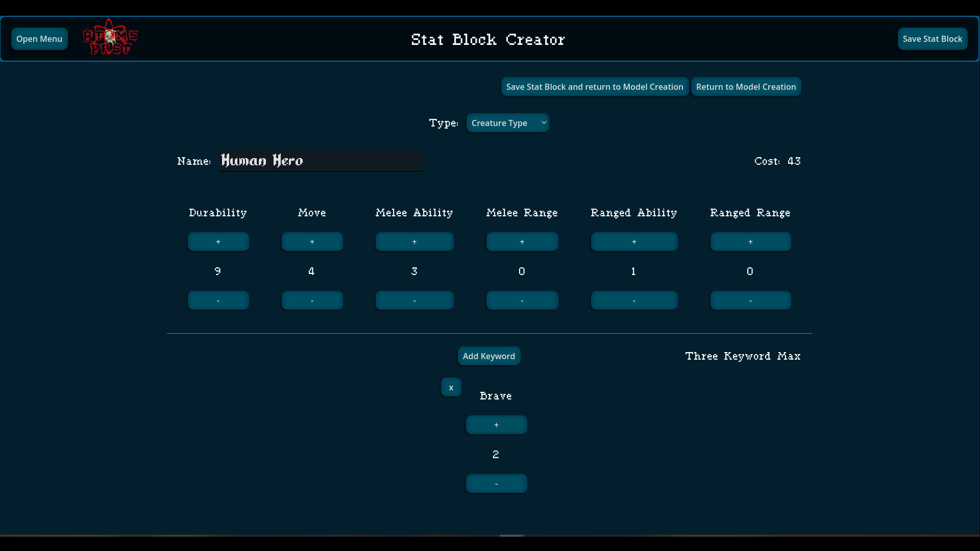The width and height of the screenshot is (980, 551).
Task: Increase the Move stat
Action: (x=312, y=241)
